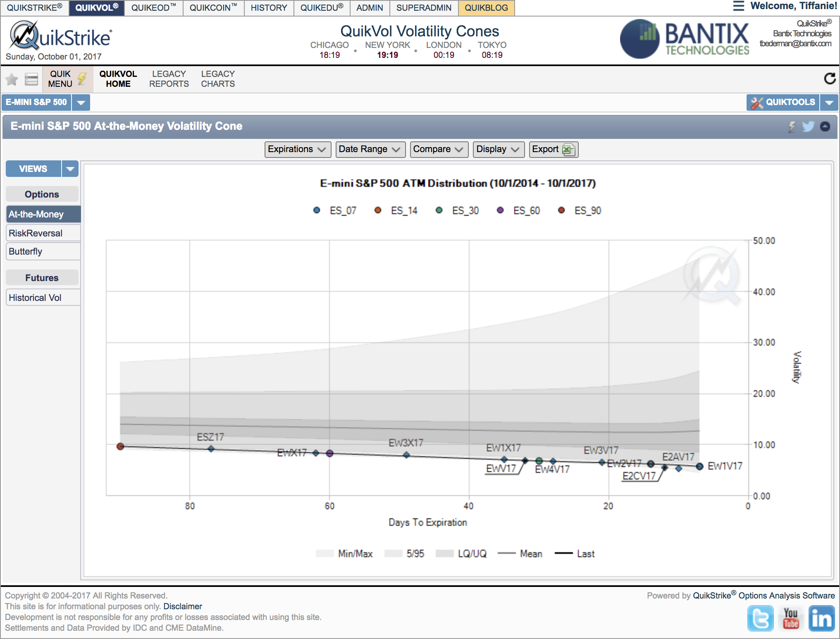
Task: Toggle the ES_60 series in the legend
Action: pyautogui.click(x=518, y=210)
